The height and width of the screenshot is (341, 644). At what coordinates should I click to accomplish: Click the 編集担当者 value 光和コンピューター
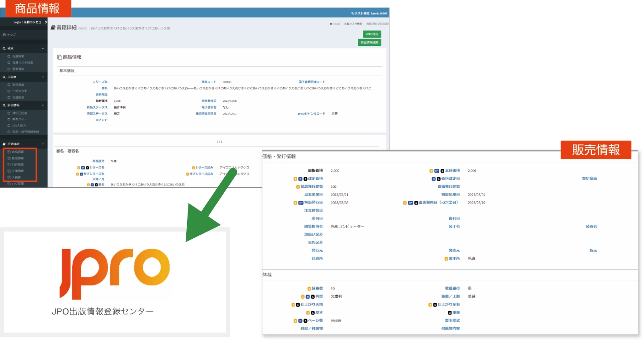tap(347, 227)
